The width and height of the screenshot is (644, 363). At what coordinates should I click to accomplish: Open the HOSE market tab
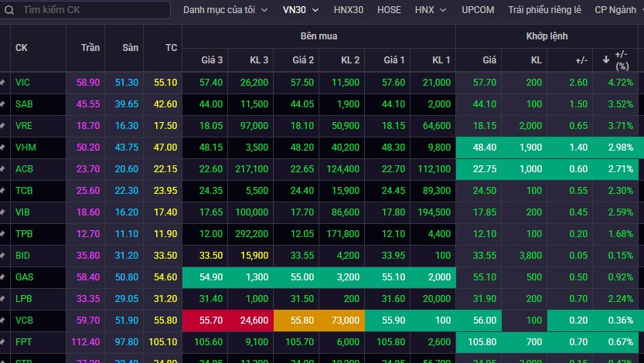tap(389, 11)
